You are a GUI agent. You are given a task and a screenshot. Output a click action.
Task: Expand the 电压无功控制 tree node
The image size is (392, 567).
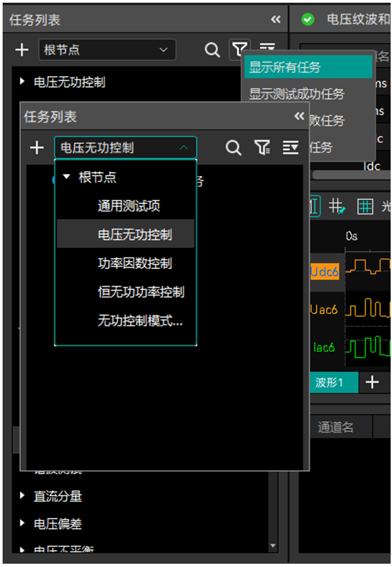22,82
